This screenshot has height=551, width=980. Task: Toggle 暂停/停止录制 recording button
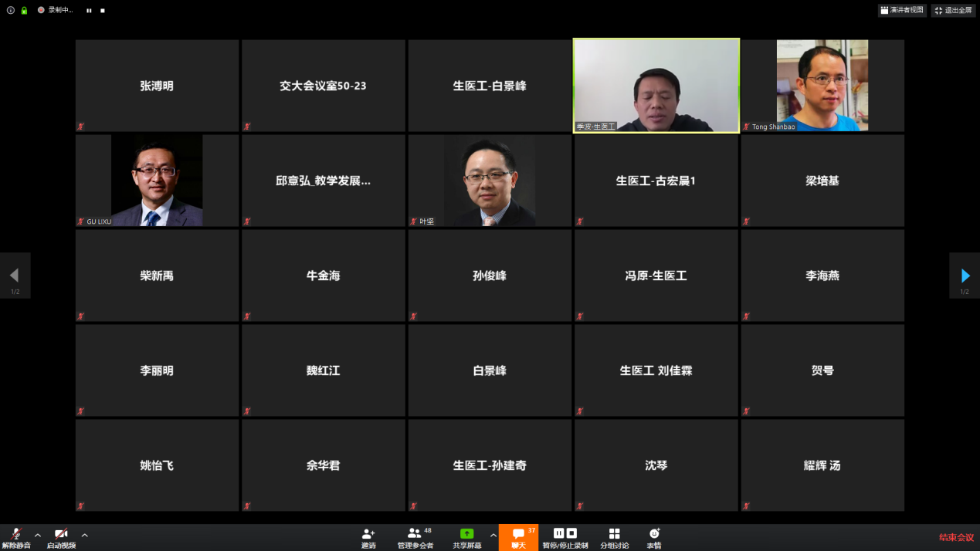[x=565, y=534]
